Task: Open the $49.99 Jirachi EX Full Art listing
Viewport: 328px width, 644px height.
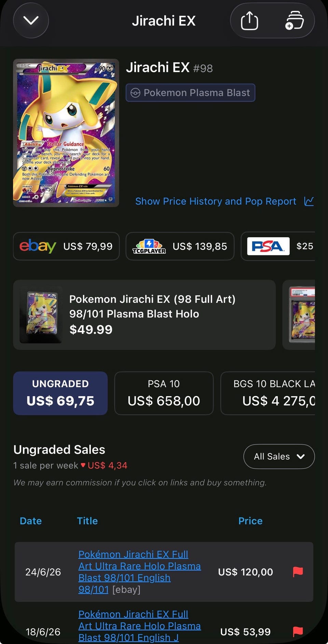Action: pyautogui.click(x=145, y=315)
